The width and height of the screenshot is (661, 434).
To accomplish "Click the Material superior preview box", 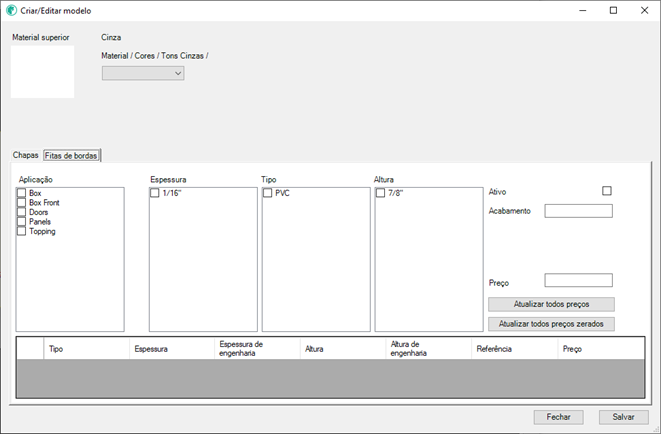I will [x=43, y=72].
